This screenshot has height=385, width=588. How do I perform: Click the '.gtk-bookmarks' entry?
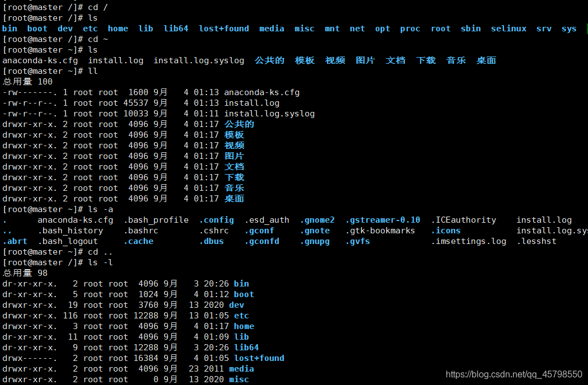[380, 231]
